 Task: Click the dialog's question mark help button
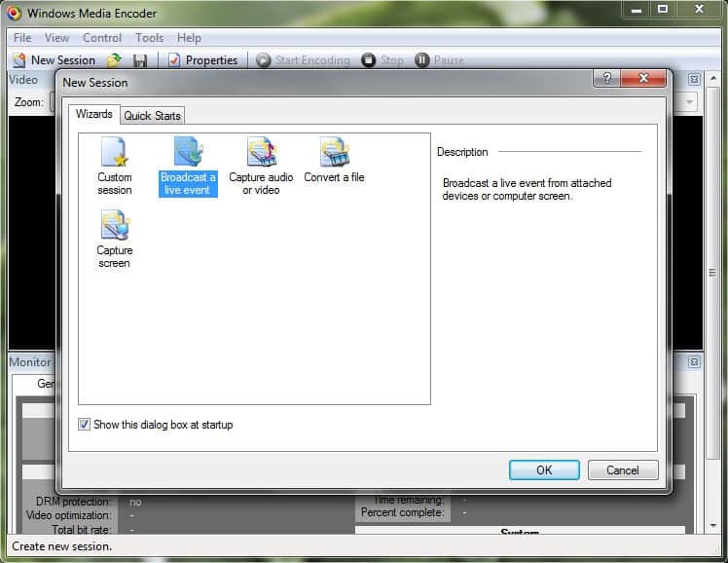(606, 78)
